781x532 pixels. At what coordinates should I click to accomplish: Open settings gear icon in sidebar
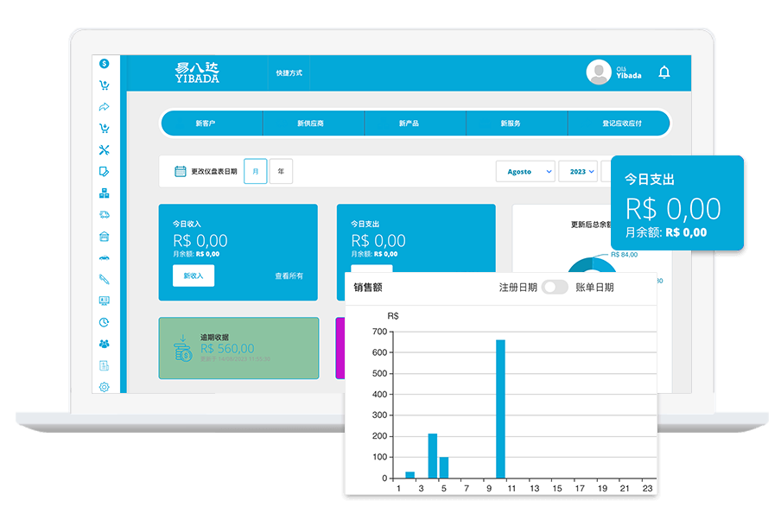coord(104,387)
